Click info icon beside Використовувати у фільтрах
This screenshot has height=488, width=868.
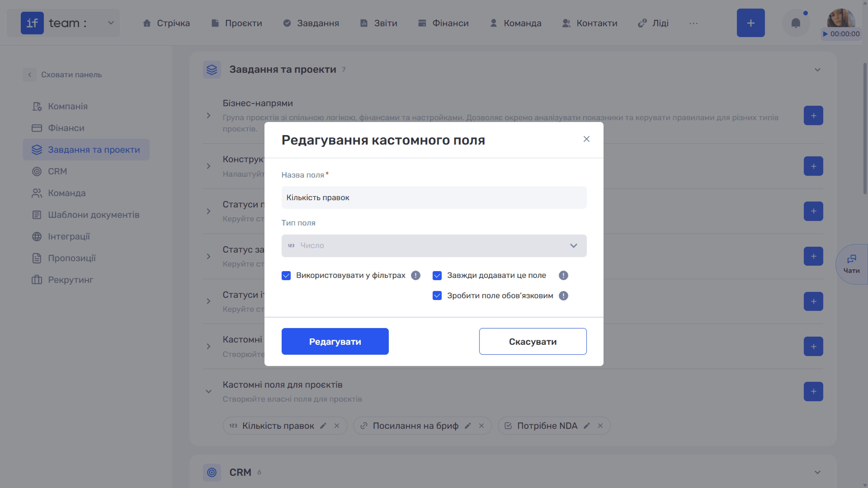[x=415, y=275]
